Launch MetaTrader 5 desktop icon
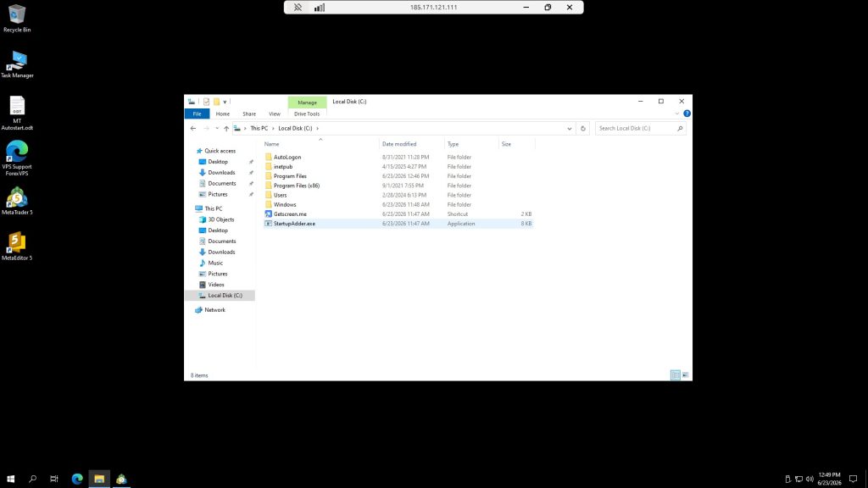868x488 pixels. click(17, 201)
